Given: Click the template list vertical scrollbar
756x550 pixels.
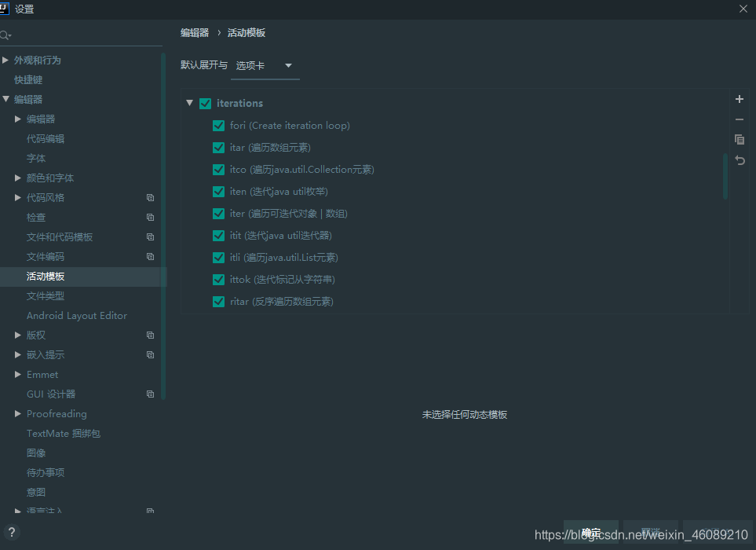Looking at the screenshot, I should pos(725,176).
